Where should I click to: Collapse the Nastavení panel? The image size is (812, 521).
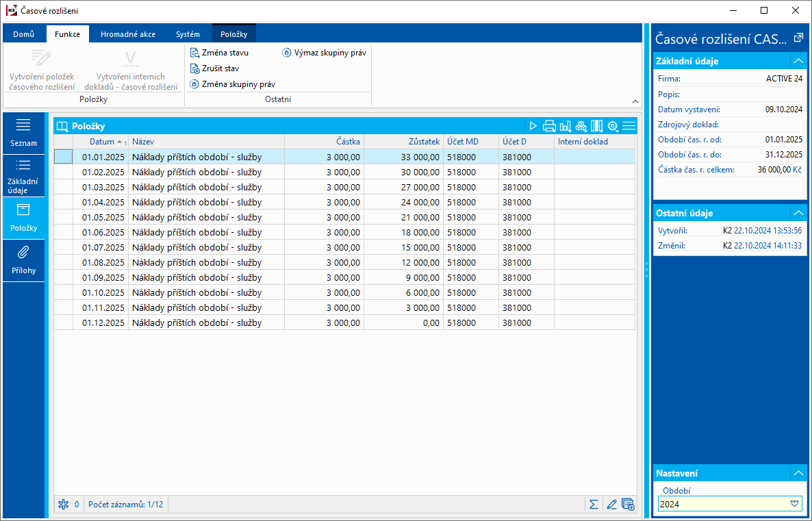798,473
